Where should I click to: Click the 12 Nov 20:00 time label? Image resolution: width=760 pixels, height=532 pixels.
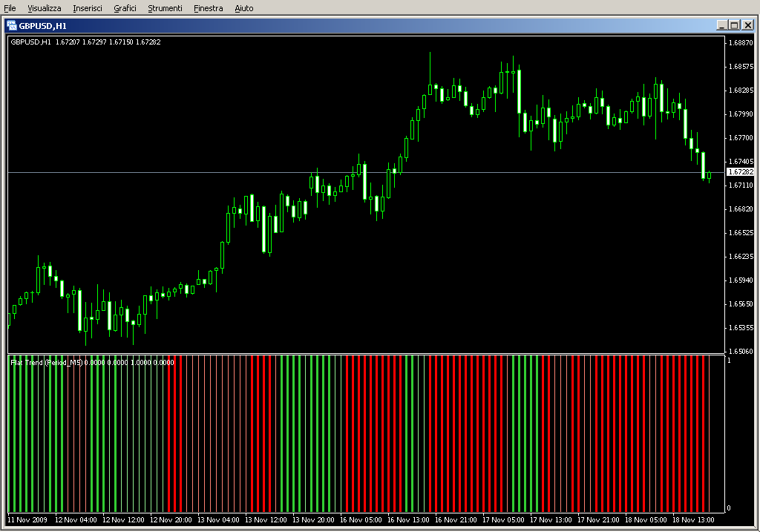point(171,520)
